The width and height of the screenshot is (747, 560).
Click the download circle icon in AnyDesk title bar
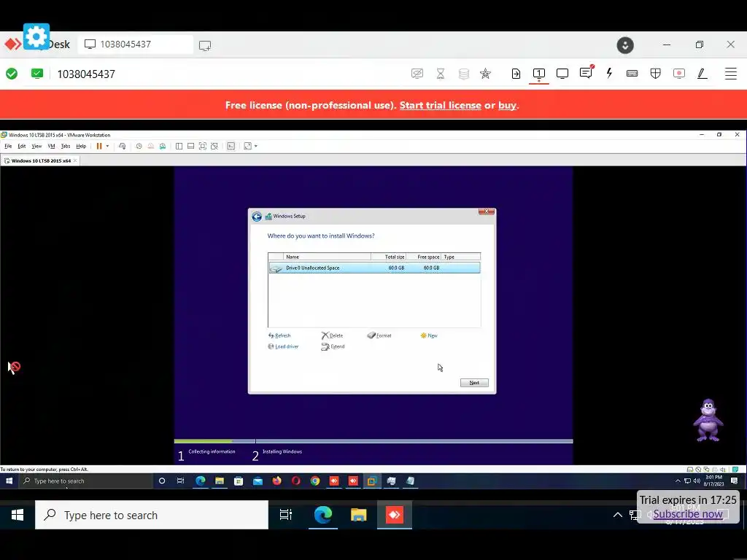point(625,44)
